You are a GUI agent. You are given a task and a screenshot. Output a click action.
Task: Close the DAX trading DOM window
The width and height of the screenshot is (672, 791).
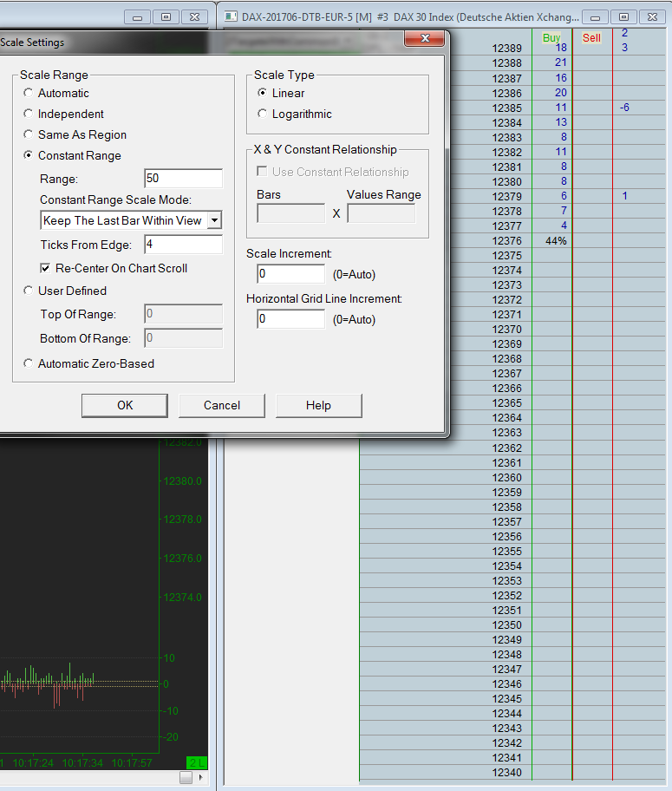[652, 17]
